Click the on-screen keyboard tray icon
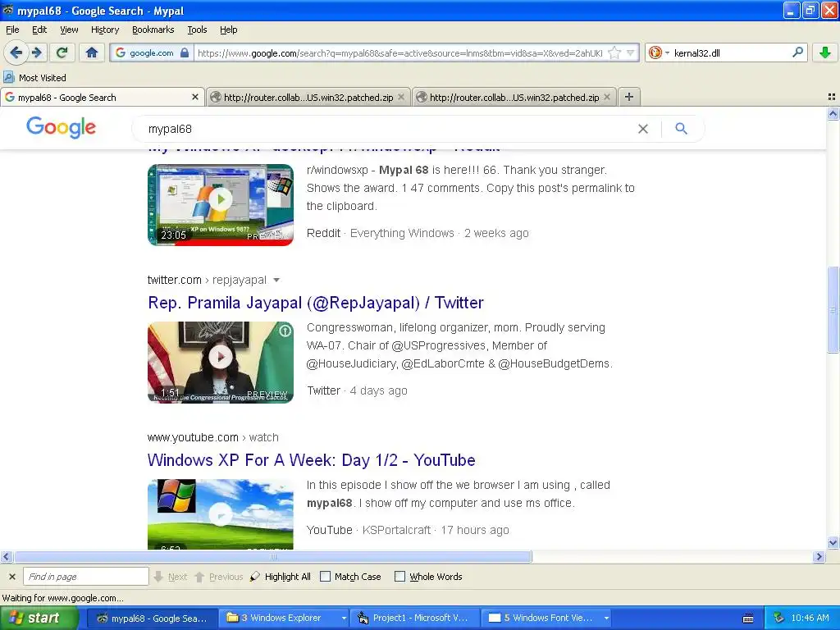 pyautogui.click(x=748, y=619)
